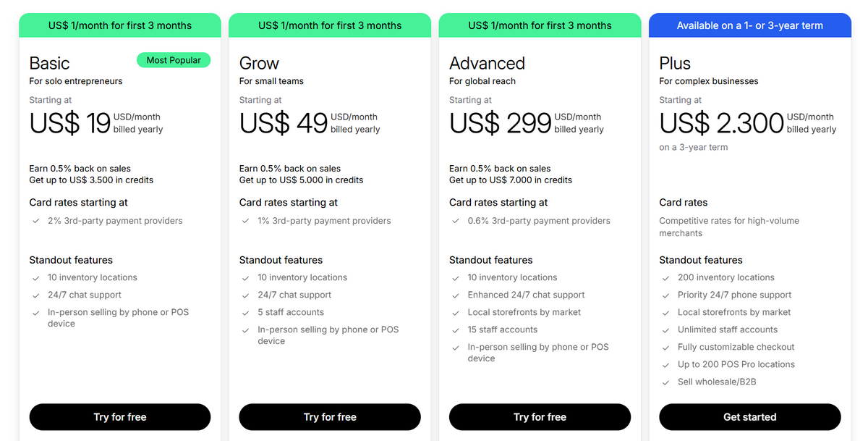This screenshot has width=868, height=441.
Task: Click the Plus plan heading
Action: (x=674, y=63)
